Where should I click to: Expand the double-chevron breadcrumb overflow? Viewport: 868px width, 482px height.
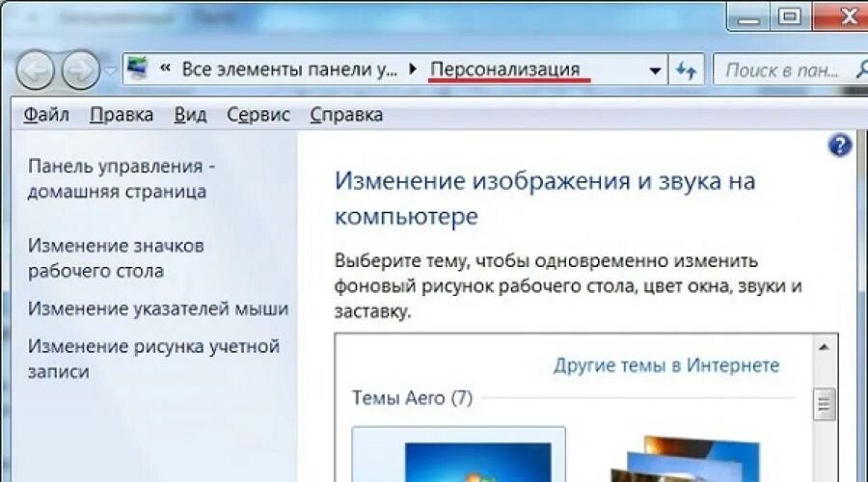pos(164,68)
